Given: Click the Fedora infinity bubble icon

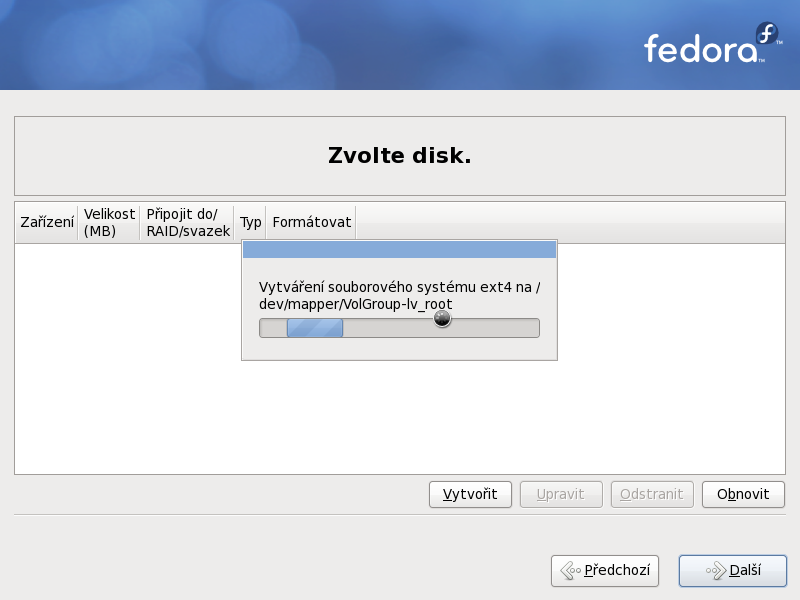Looking at the screenshot, I should coord(766,33).
